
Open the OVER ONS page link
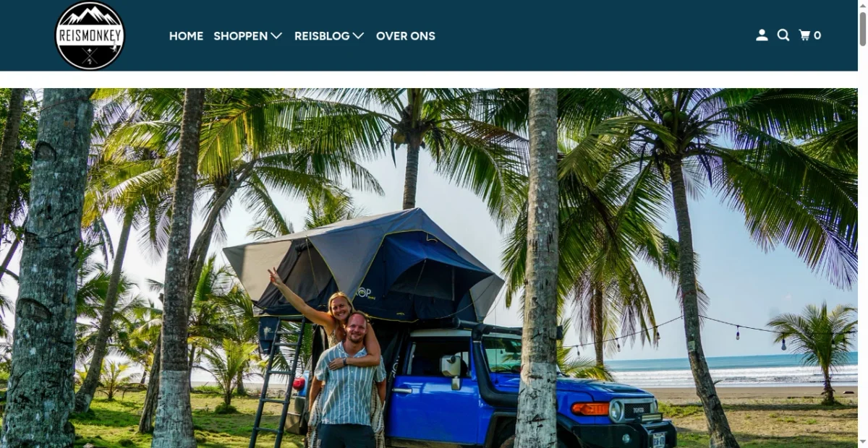tap(406, 36)
